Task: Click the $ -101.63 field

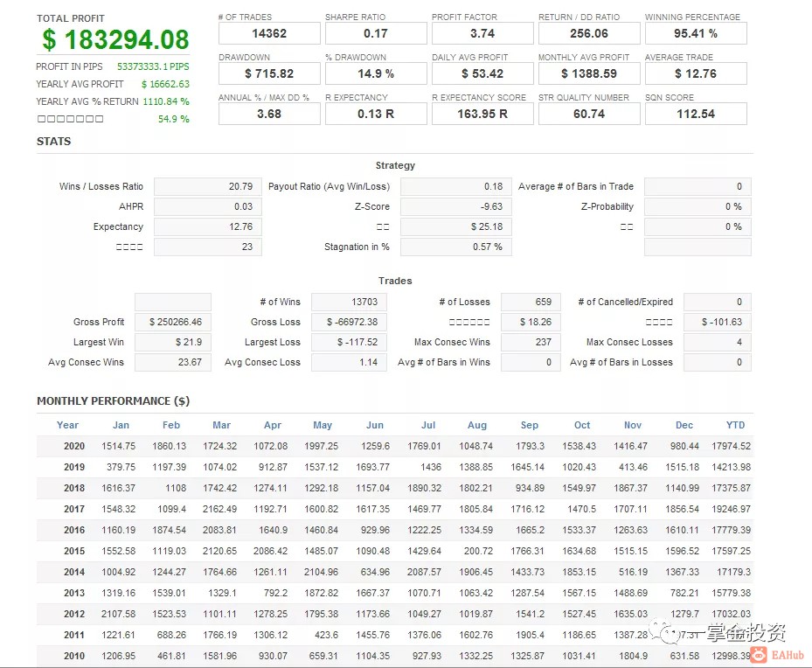Action: [718, 322]
